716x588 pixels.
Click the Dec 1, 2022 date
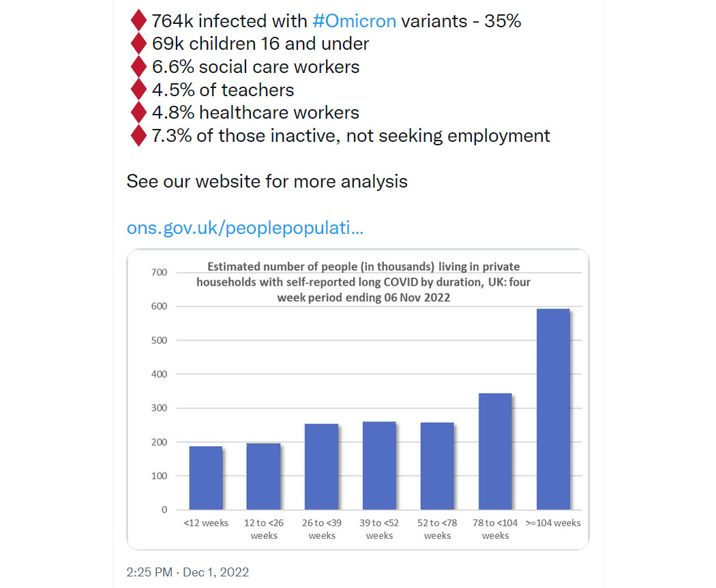[216, 572]
